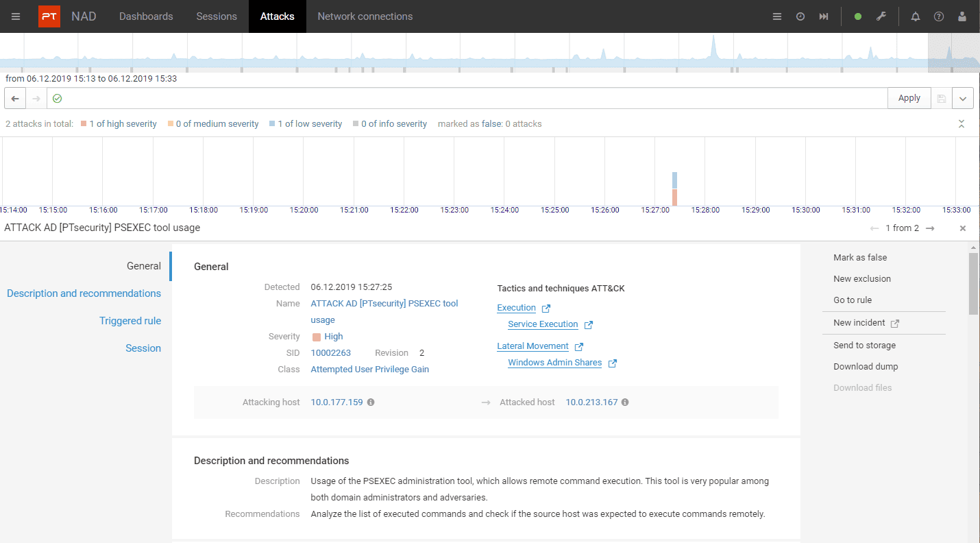
Task: Click the skip-to-latest forward icon
Action: click(x=824, y=16)
